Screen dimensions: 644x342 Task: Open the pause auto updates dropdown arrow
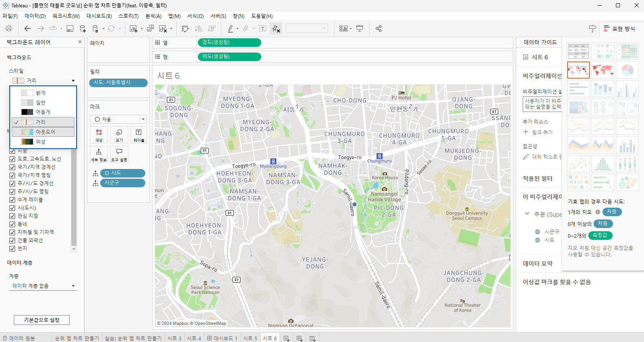(x=104, y=28)
